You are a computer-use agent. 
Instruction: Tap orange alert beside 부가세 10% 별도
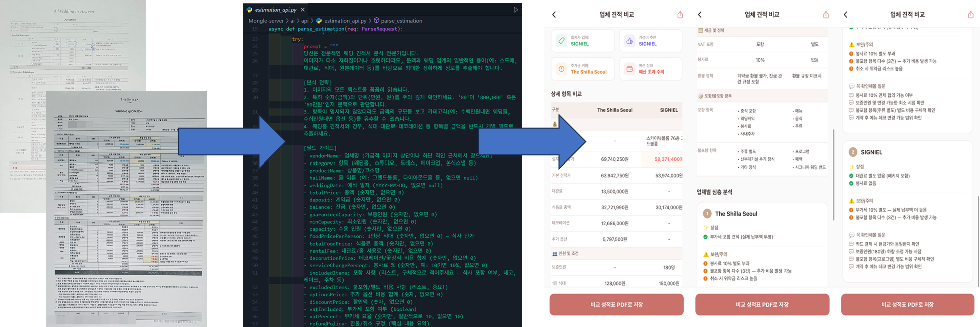[851, 210]
